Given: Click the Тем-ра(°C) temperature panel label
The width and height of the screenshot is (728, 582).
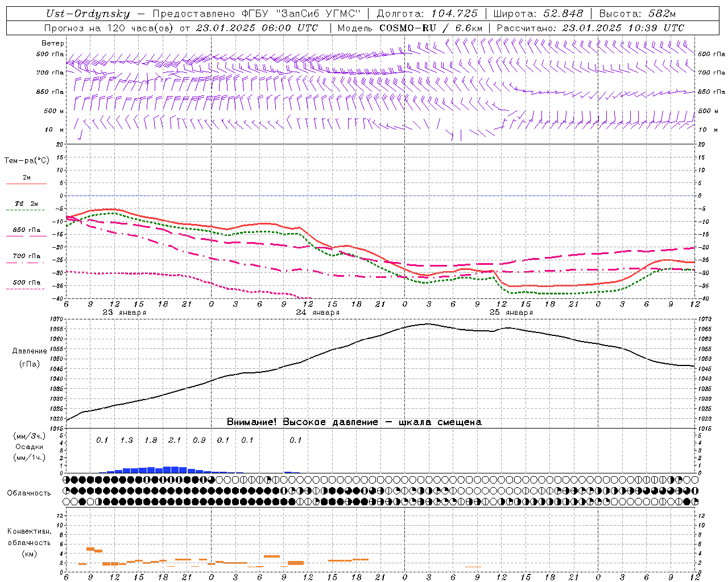Looking at the screenshot, I should [27, 161].
